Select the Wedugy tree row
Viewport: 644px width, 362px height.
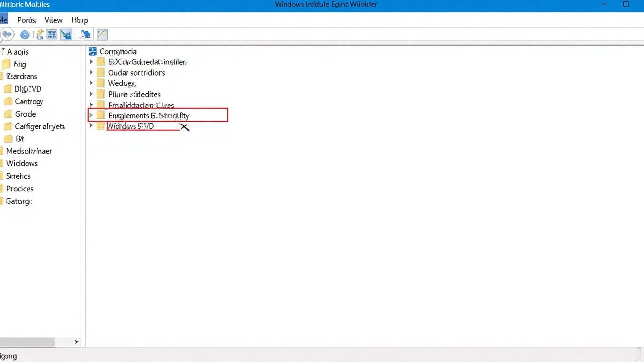tap(122, 83)
